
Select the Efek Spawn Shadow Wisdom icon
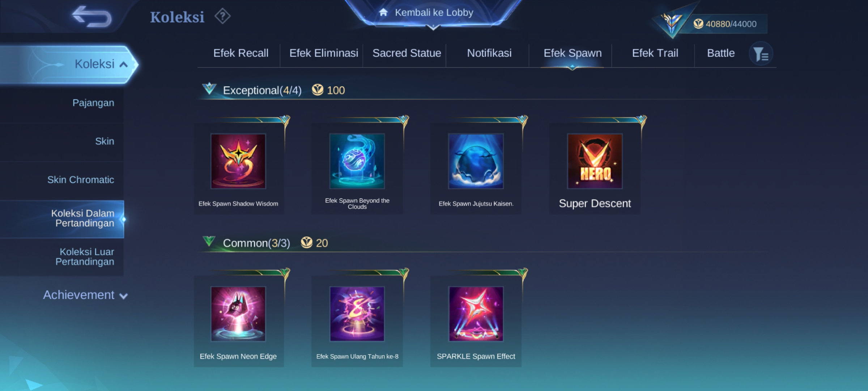pos(238,161)
